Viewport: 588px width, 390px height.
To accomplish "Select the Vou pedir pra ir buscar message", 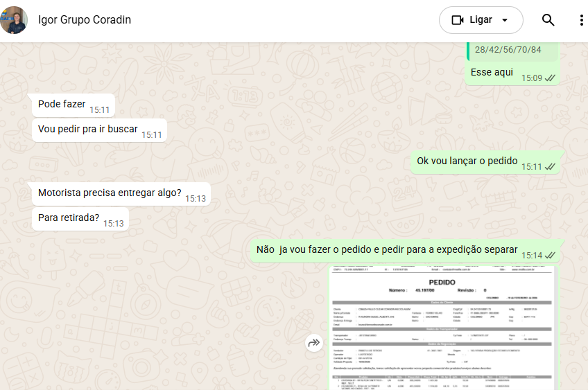I will pos(99,130).
